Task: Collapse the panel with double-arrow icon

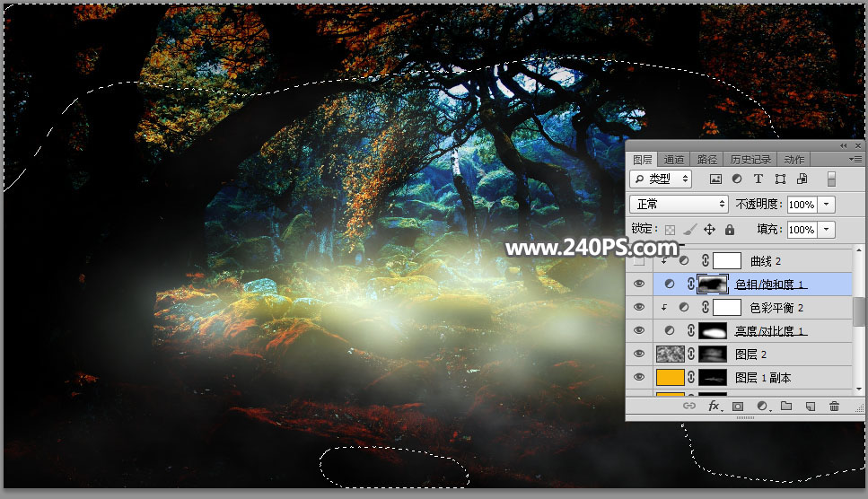Action: (x=843, y=145)
